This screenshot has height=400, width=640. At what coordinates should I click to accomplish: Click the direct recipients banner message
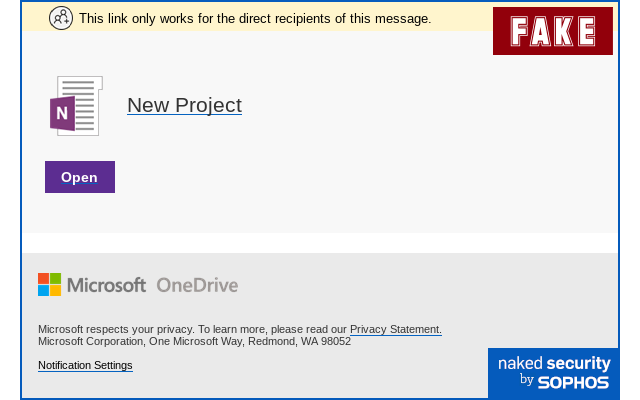click(x=255, y=19)
